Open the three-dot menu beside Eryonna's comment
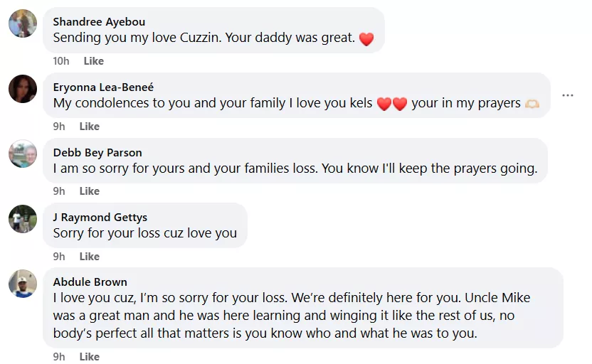592x364 pixels. (x=567, y=95)
